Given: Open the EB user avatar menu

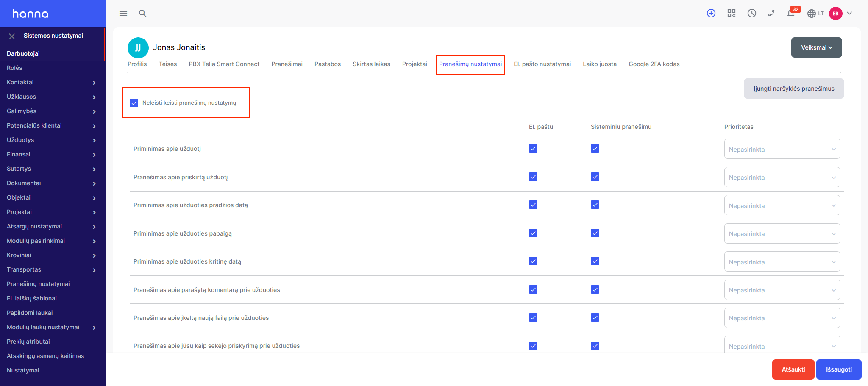Looking at the screenshot, I should point(836,14).
